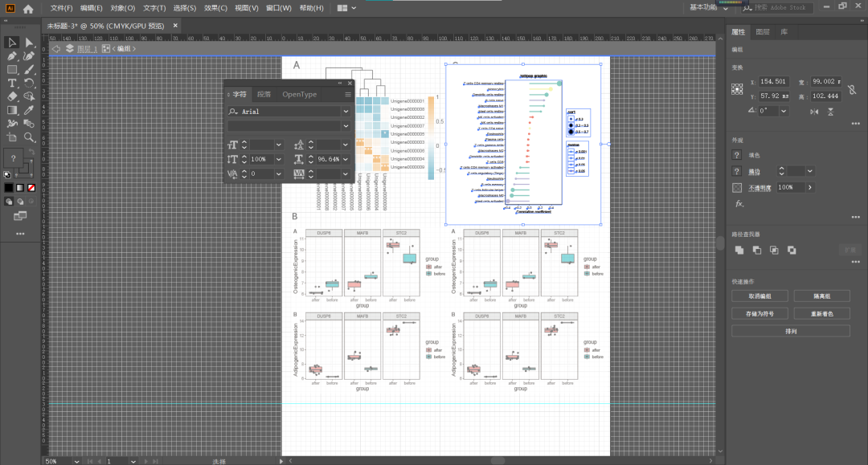The width and height of the screenshot is (868, 465).
Task: Select the Zoom tool
Action: pos(29,137)
